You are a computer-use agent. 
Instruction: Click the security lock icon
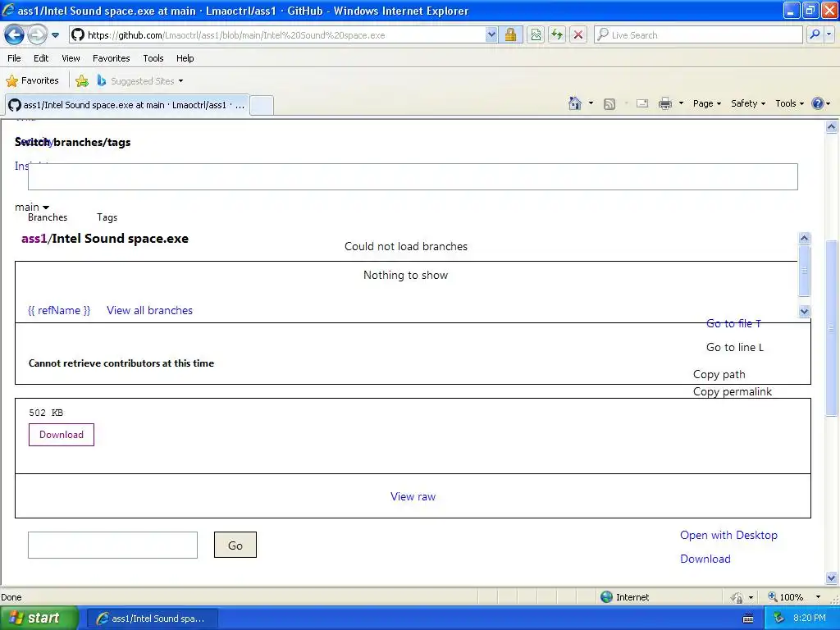pyautogui.click(x=510, y=35)
